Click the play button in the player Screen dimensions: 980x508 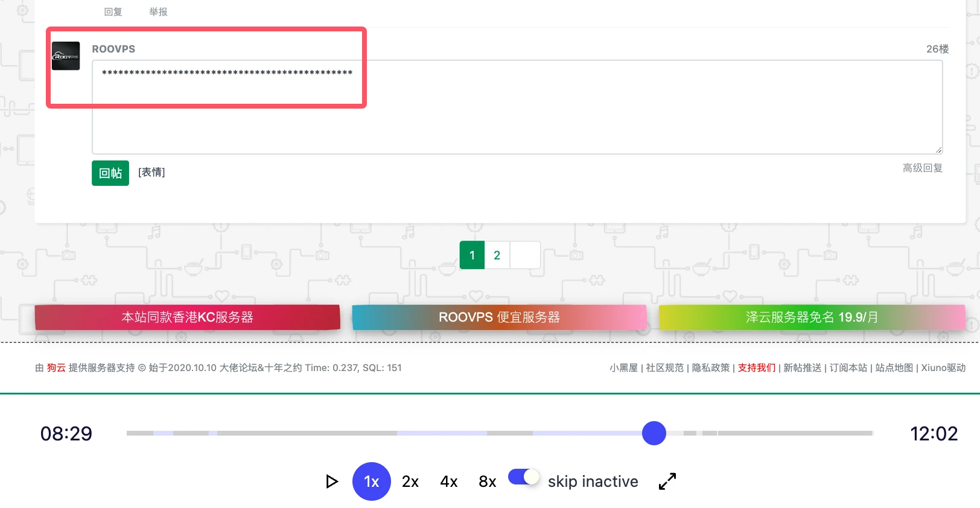point(331,481)
